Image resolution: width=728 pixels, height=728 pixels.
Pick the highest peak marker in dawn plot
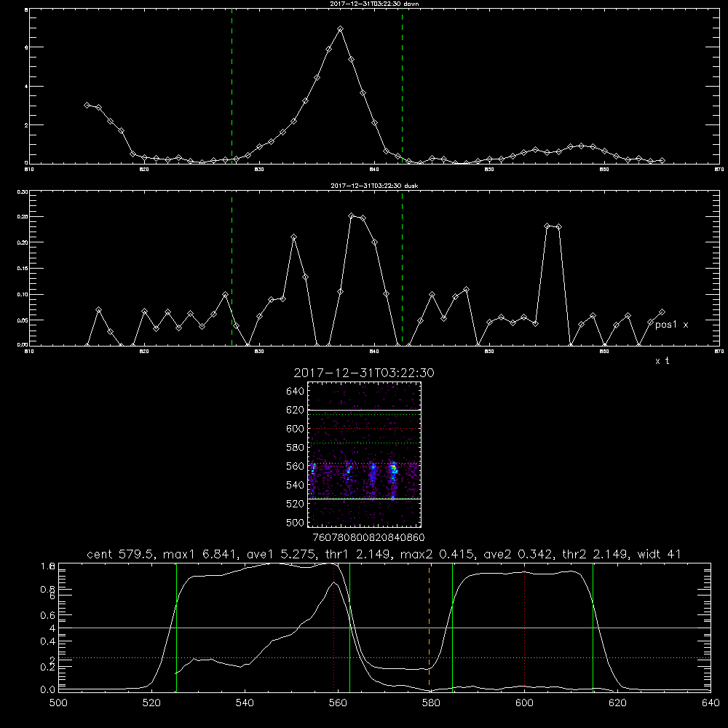[x=340, y=29]
